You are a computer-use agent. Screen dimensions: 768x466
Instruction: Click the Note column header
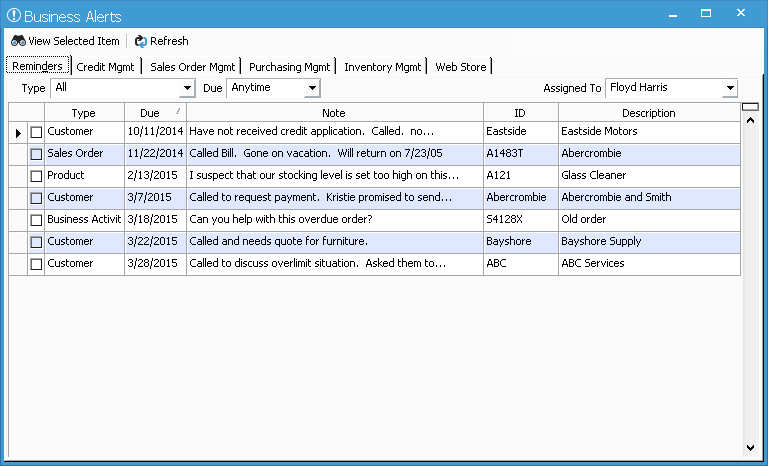[x=334, y=113]
